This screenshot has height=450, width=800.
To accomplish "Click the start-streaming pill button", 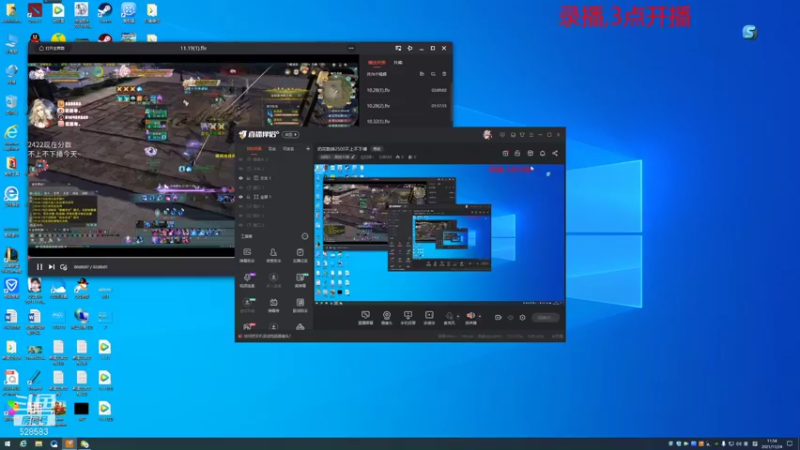I will [545, 318].
